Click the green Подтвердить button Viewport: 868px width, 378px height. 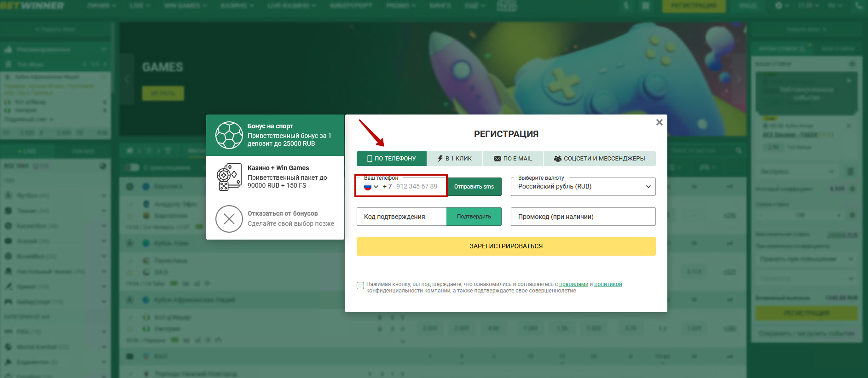tap(474, 217)
